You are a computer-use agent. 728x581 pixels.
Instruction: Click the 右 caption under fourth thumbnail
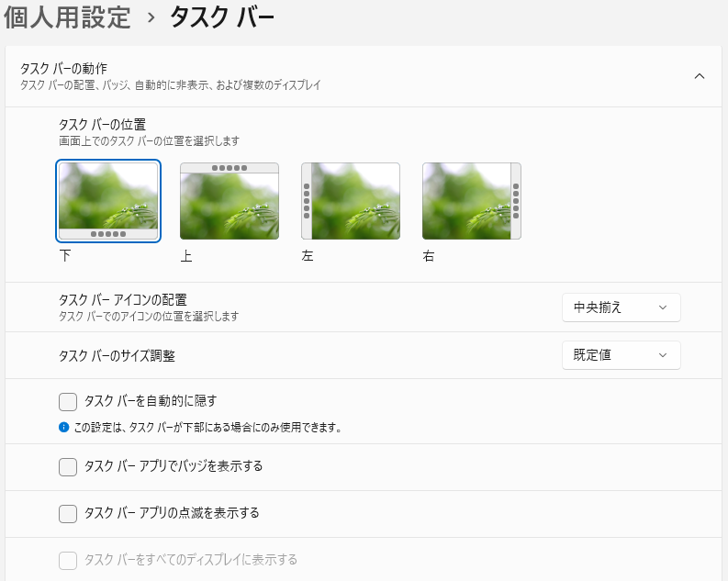pos(429,256)
